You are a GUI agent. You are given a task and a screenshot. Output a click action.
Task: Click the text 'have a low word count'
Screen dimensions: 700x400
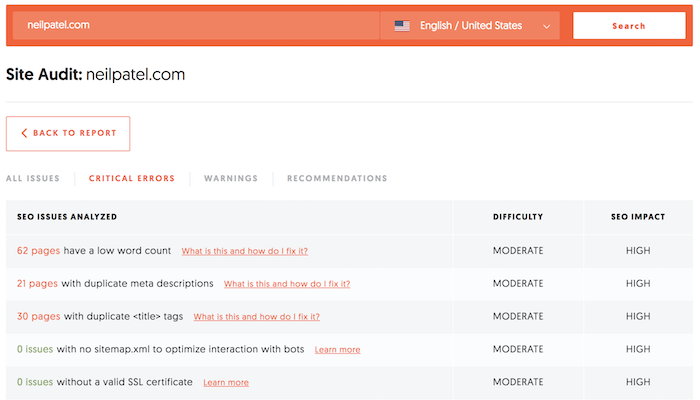tap(117, 251)
